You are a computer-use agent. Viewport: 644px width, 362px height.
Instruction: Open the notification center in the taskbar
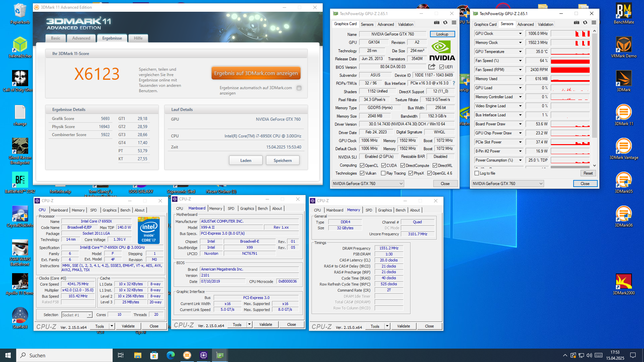633,355
